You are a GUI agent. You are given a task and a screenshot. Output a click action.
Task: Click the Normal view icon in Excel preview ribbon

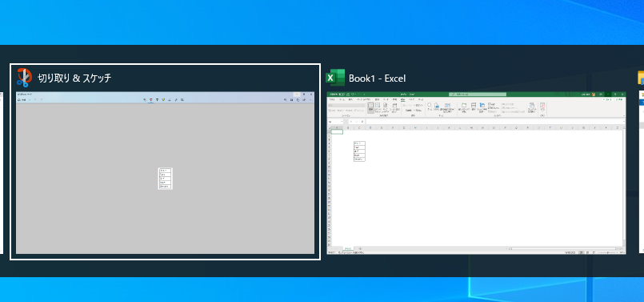pos(370,107)
